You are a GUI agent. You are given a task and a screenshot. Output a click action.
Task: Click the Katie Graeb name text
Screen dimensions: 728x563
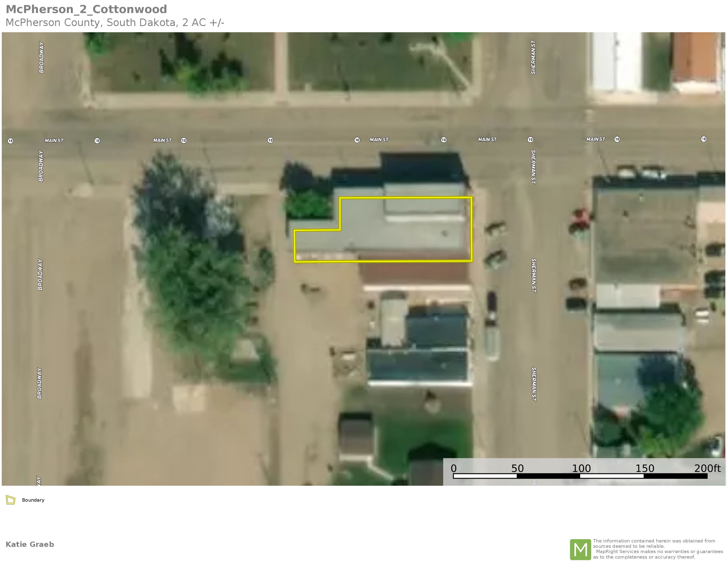coord(30,544)
